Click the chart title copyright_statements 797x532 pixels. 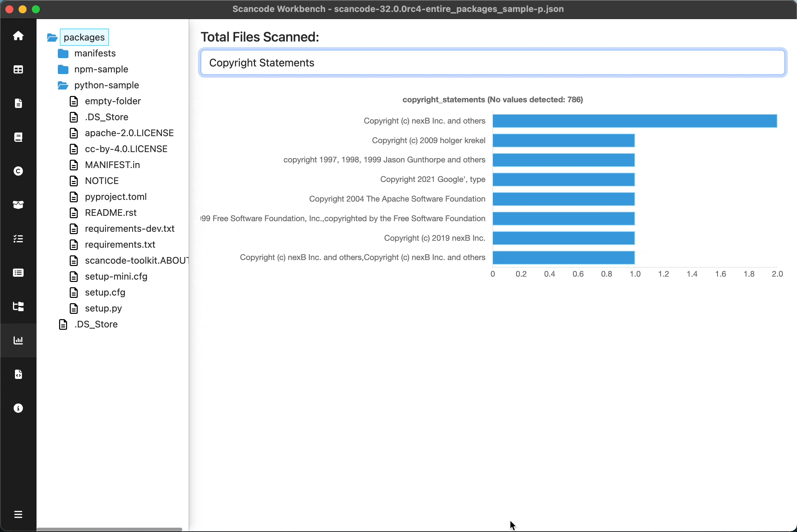pos(493,100)
